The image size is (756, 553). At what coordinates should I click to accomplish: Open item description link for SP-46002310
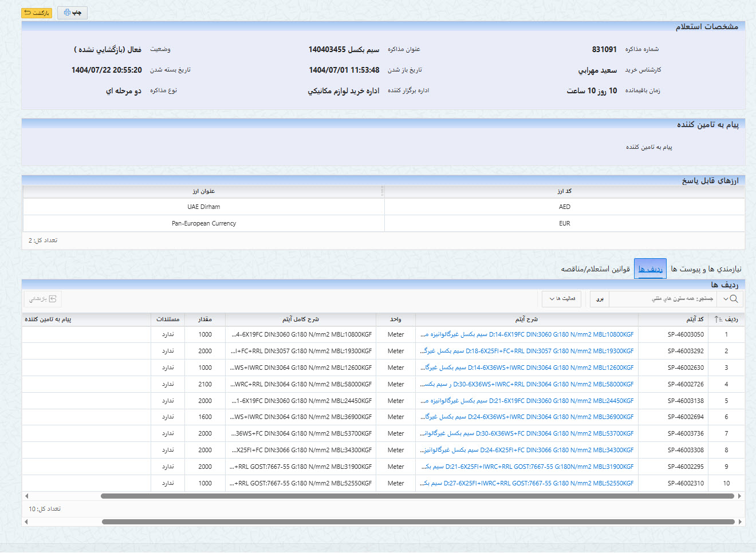pos(527,484)
